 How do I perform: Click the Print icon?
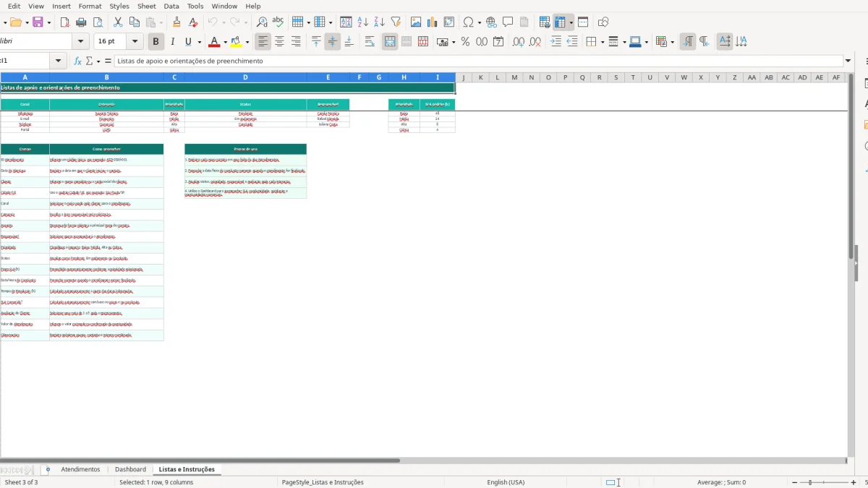[x=80, y=22]
